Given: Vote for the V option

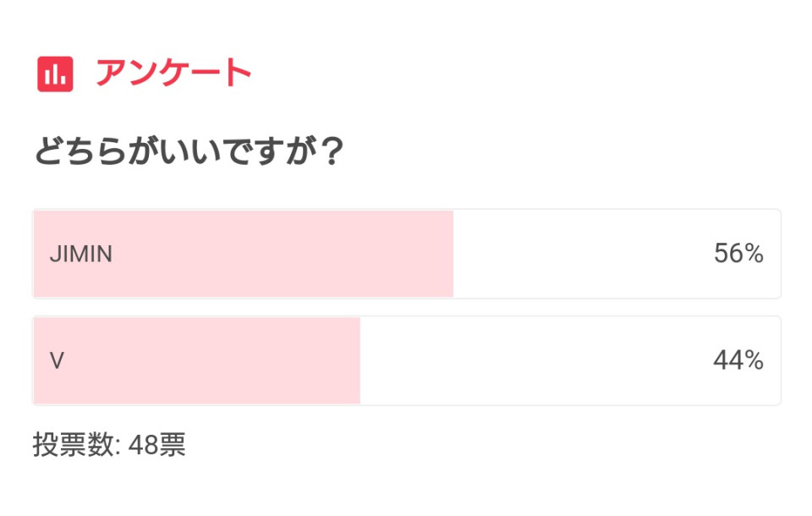Looking at the screenshot, I should 407,360.
